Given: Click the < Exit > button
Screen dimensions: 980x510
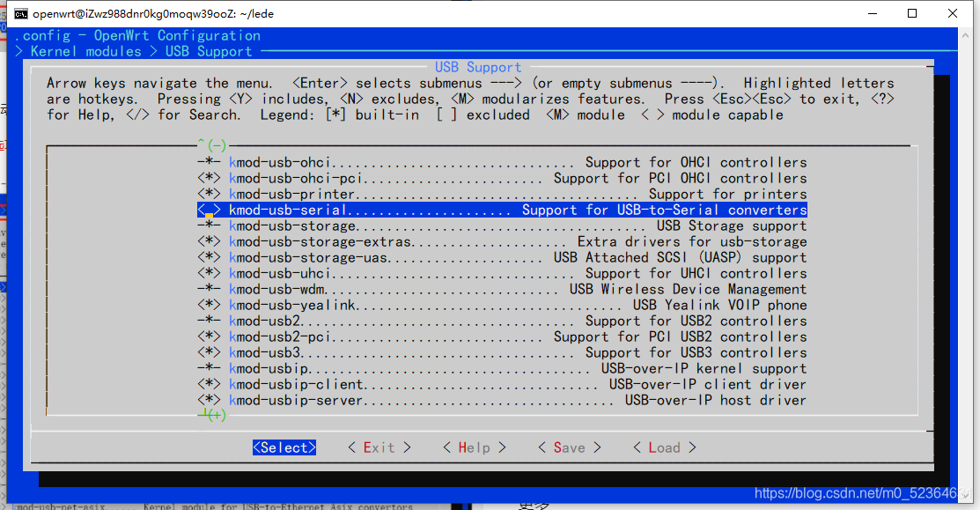Looking at the screenshot, I should click(379, 447).
